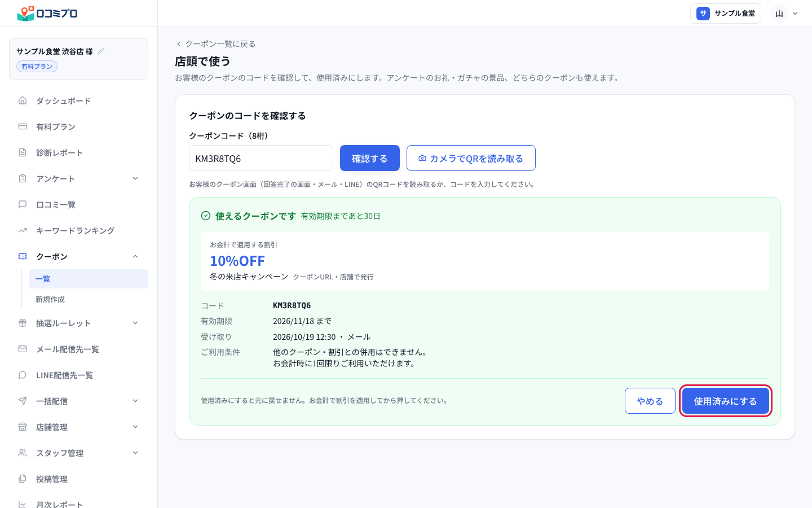Collapse the クーポン submenu chevron
Image resolution: width=812 pixels, height=508 pixels.
click(135, 256)
